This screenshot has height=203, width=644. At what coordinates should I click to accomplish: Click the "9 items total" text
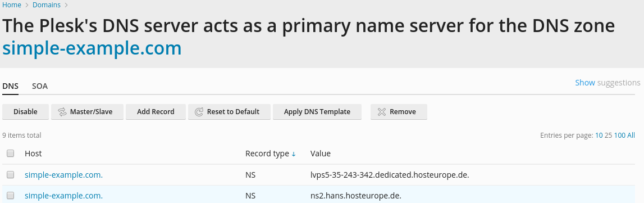click(22, 135)
